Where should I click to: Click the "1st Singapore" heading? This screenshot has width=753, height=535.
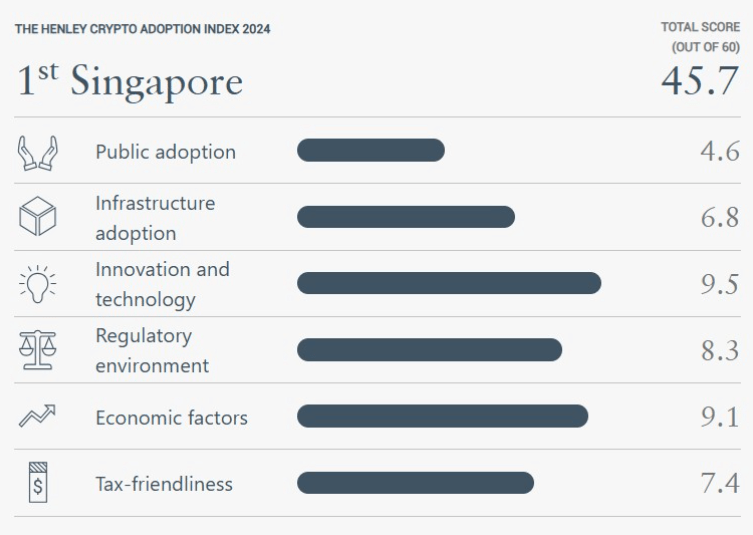[x=130, y=81]
